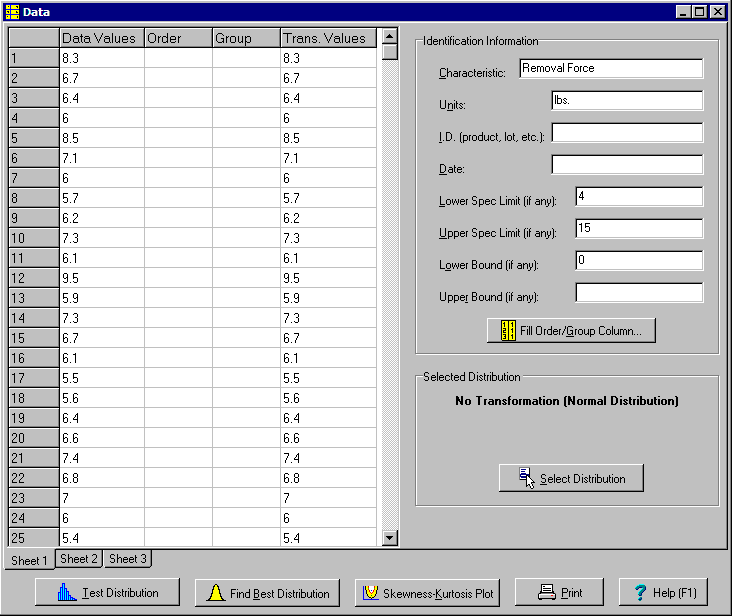Click scroll down arrow of data table
The height and width of the screenshot is (616, 732).
pyautogui.click(x=390, y=538)
